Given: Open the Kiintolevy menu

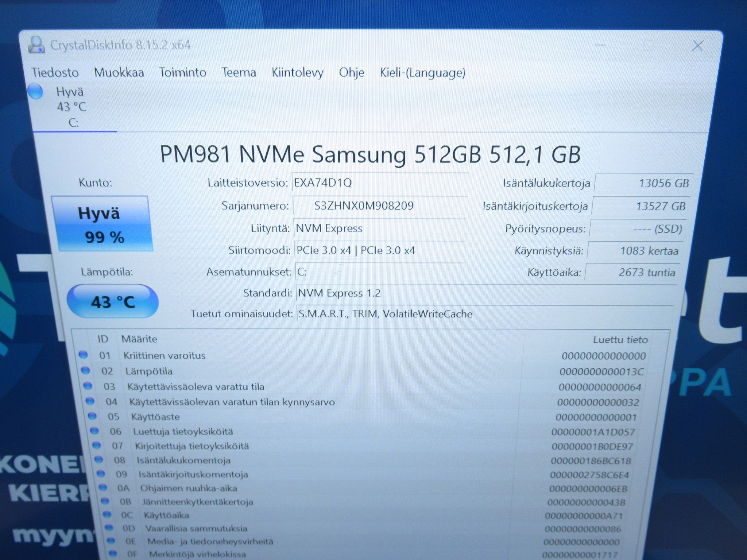Looking at the screenshot, I should click(x=297, y=73).
